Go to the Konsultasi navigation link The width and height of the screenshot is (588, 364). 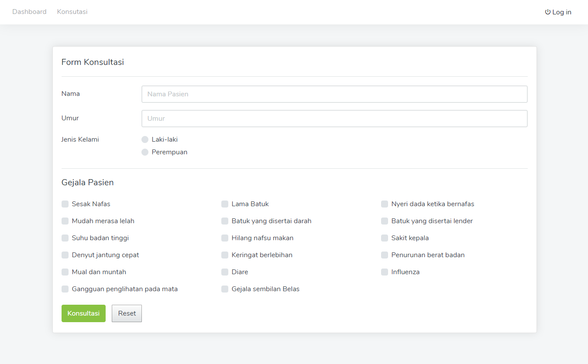pyautogui.click(x=72, y=12)
